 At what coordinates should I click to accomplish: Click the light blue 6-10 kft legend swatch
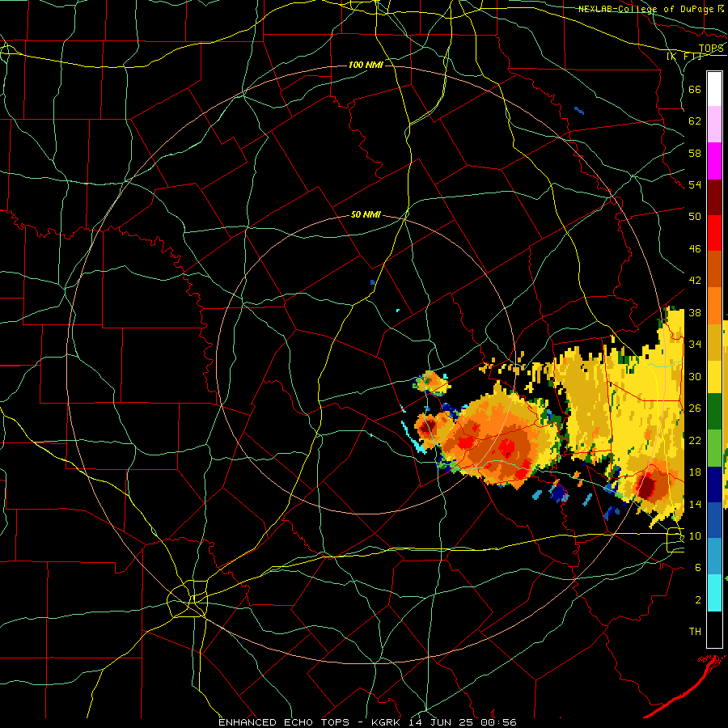714,557
